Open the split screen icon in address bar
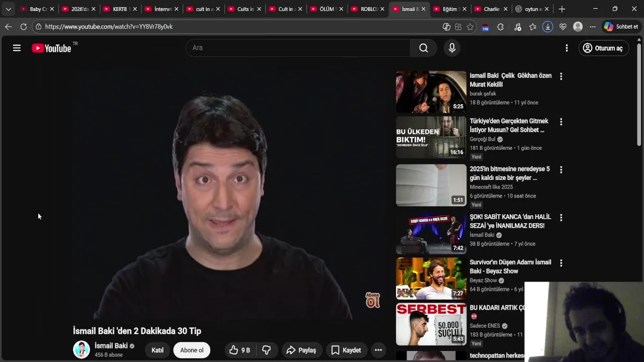Screen dimensions: 644x362 pyautogui.click(x=458, y=27)
